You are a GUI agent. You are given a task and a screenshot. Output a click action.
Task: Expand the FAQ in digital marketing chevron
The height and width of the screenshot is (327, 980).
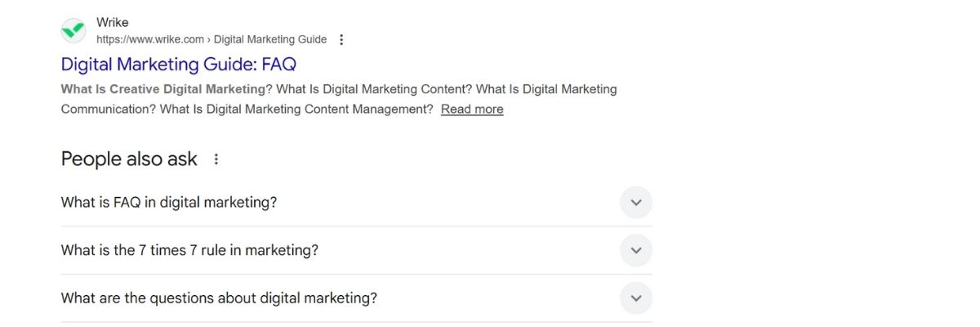tap(636, 202)
